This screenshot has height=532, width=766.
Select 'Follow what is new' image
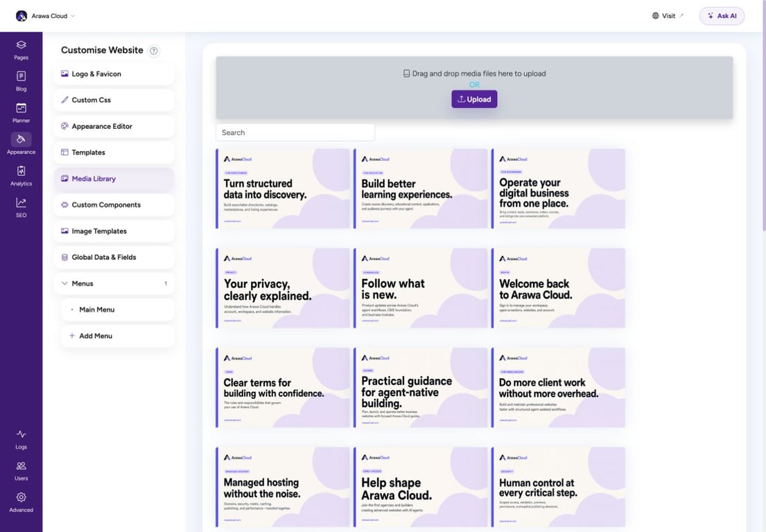coord(421,288)
